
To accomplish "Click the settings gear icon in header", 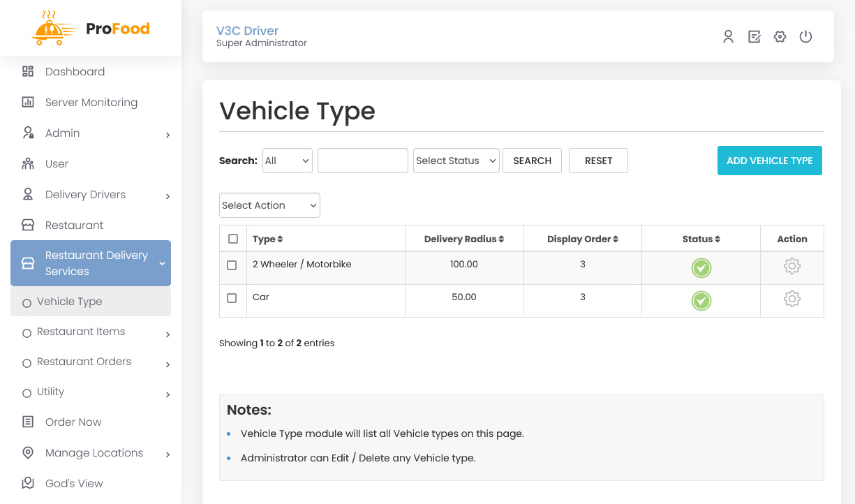I will [x=780, y=37].
